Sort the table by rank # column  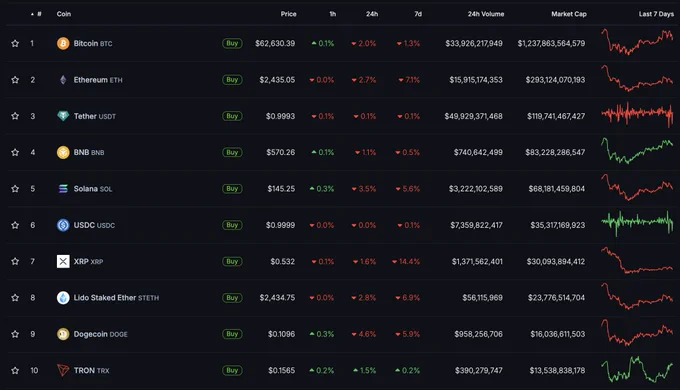(36, 14)
